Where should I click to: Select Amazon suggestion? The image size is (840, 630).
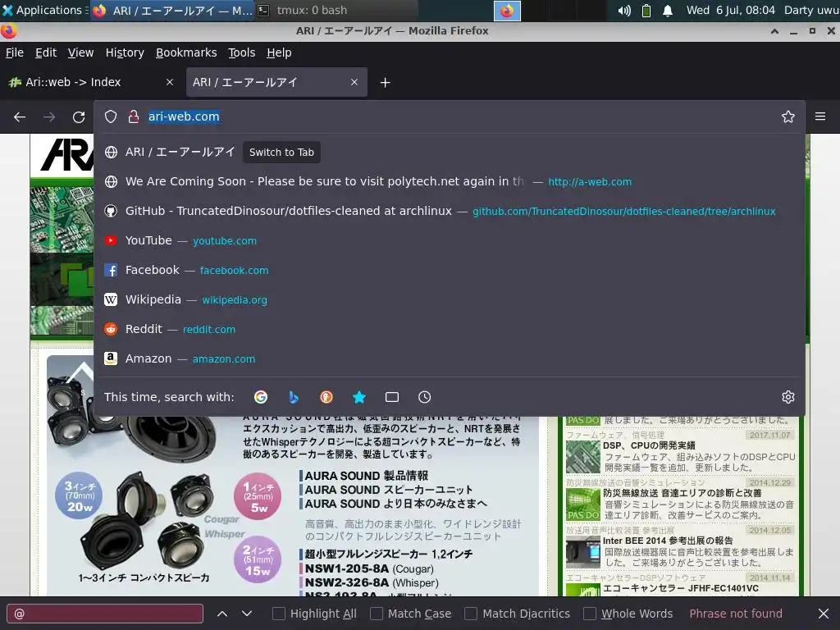[449, 358]
